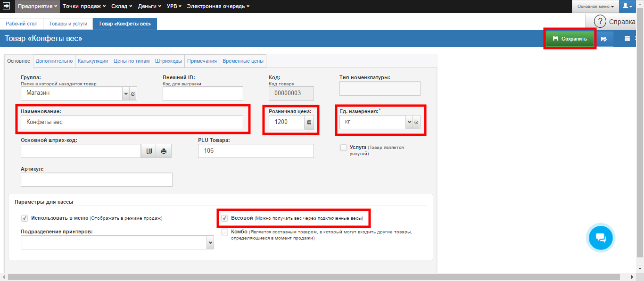
Task: Expand Подразделение принтеров dropdown
Action: pyautogui.click(x=210, y=243)
